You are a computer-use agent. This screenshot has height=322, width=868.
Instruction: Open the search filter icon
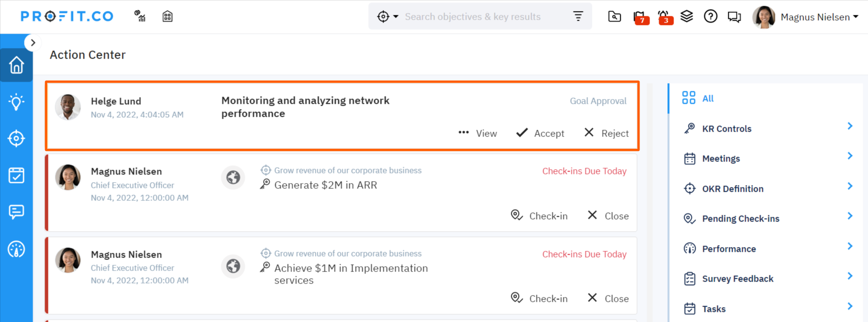[x=578, y=17]
